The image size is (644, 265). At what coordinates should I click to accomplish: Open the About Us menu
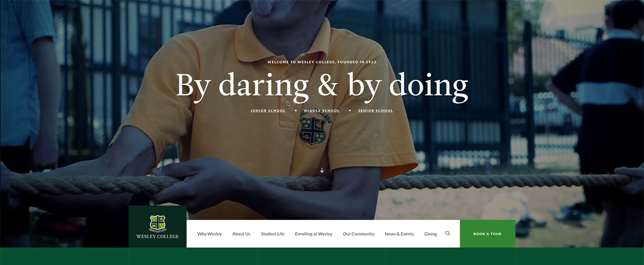pos(241,234)
